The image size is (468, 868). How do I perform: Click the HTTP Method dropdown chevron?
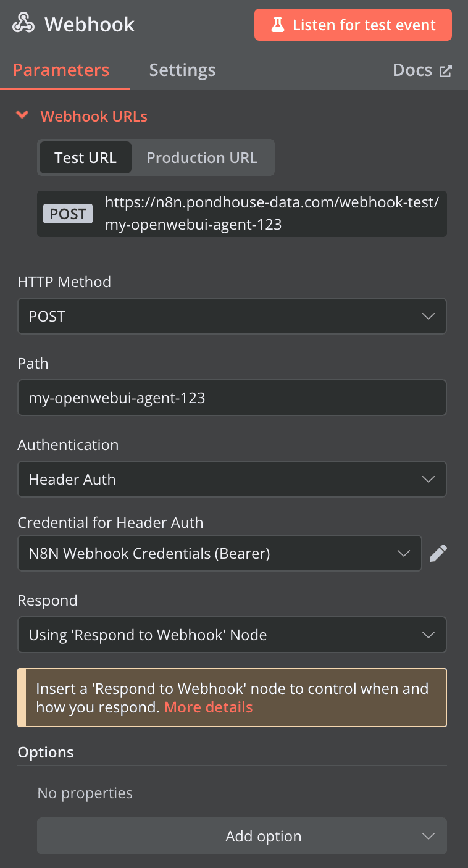tap(428, 316)
